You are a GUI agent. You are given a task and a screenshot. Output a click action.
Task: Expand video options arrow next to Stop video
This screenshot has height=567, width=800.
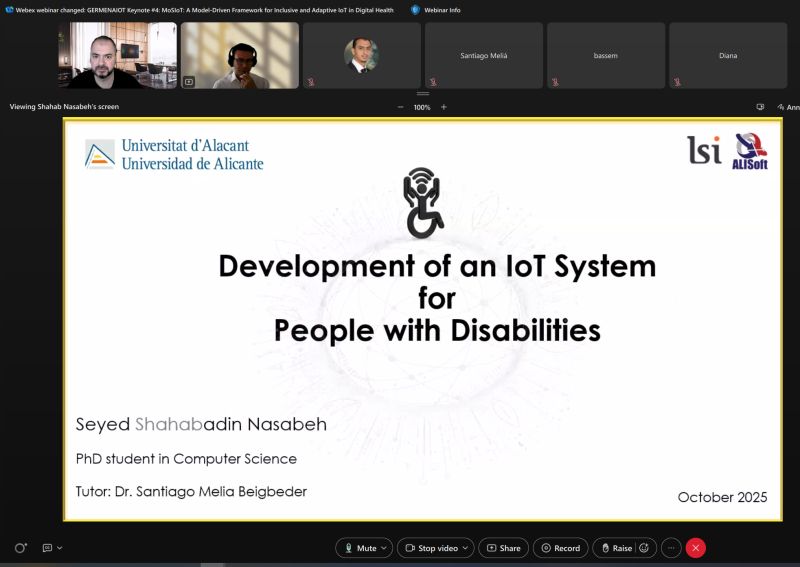[465, 548]
